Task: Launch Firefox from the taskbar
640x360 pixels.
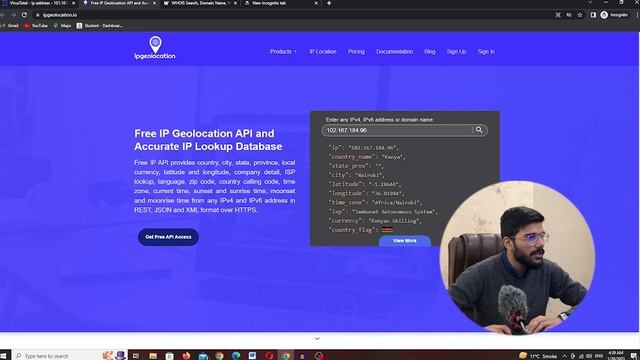Action: [x=187, y=356]
